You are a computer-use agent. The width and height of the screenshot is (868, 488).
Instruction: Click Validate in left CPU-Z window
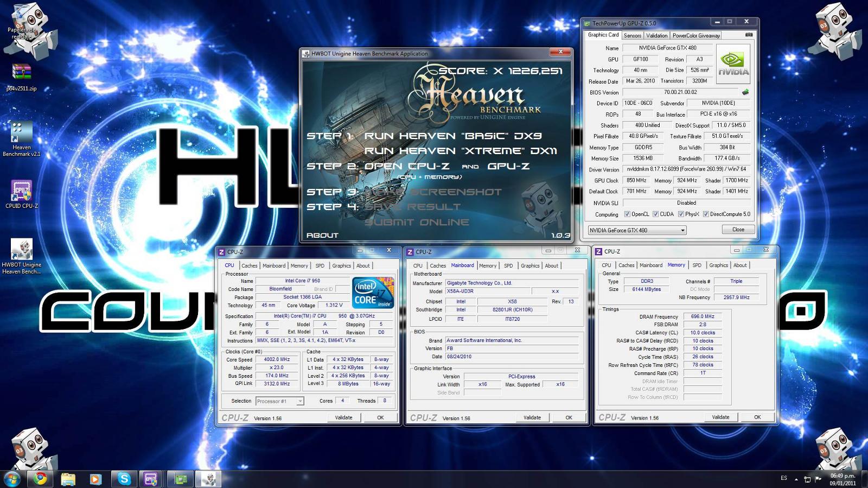pos(344,417)
